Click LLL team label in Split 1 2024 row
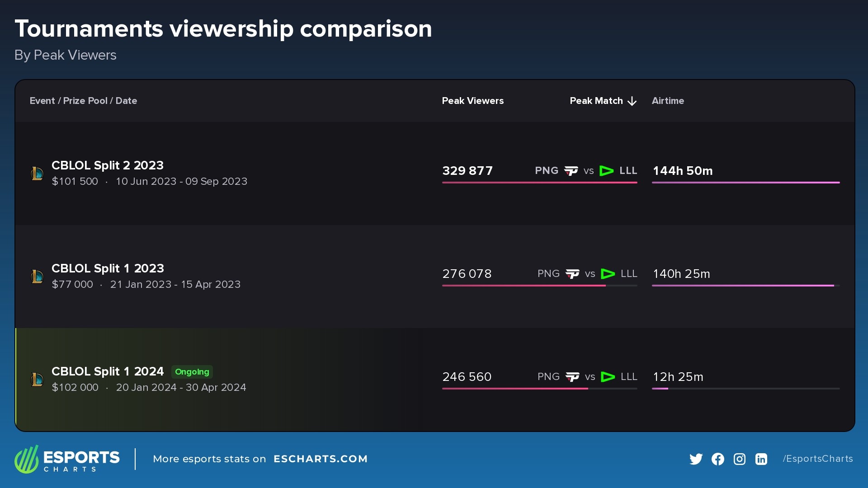 [x=629, y=377]
